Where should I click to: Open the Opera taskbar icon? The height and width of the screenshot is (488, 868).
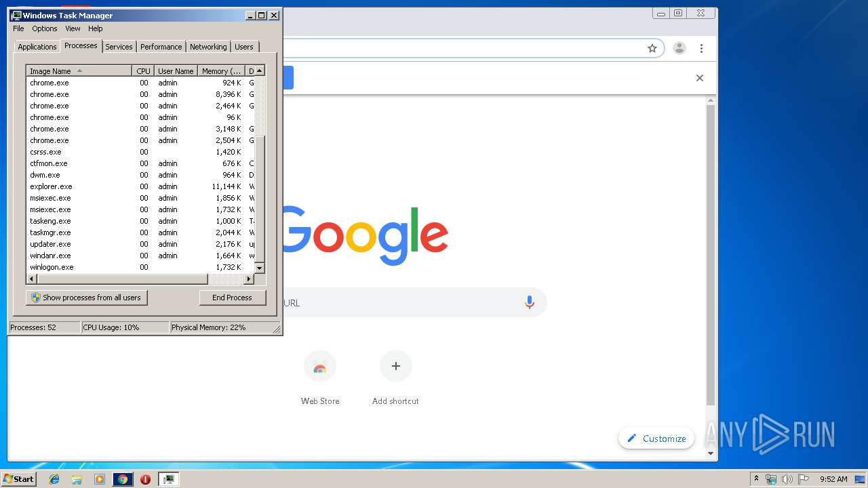click(x=145, y=479)
